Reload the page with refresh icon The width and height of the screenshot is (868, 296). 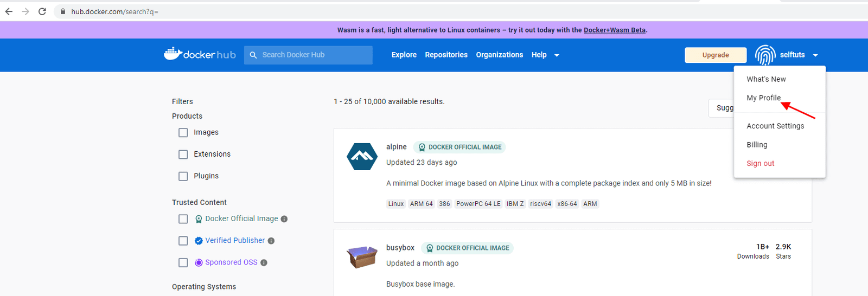42,11
